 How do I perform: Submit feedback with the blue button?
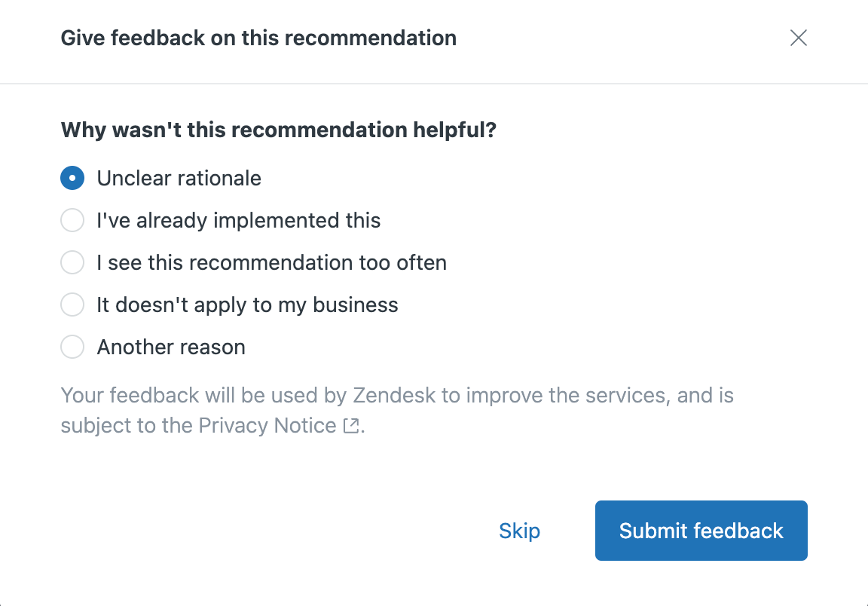click(701, 531)
